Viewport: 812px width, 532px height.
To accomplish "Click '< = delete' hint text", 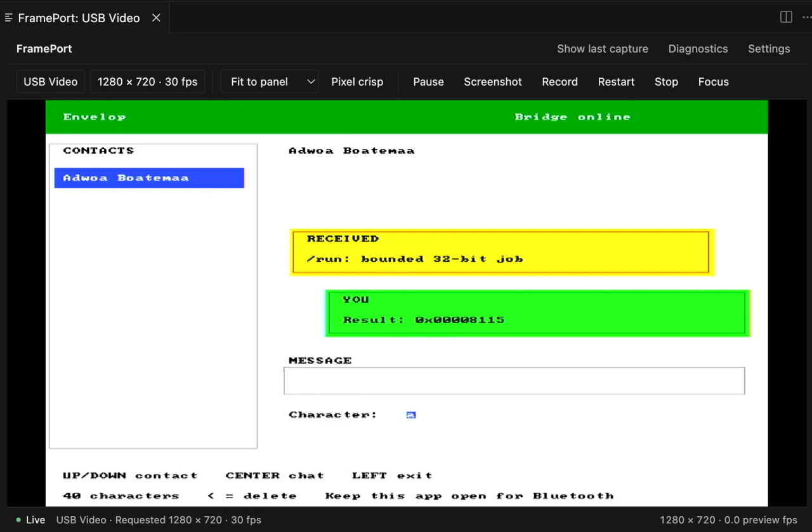I will click(252, 496).
